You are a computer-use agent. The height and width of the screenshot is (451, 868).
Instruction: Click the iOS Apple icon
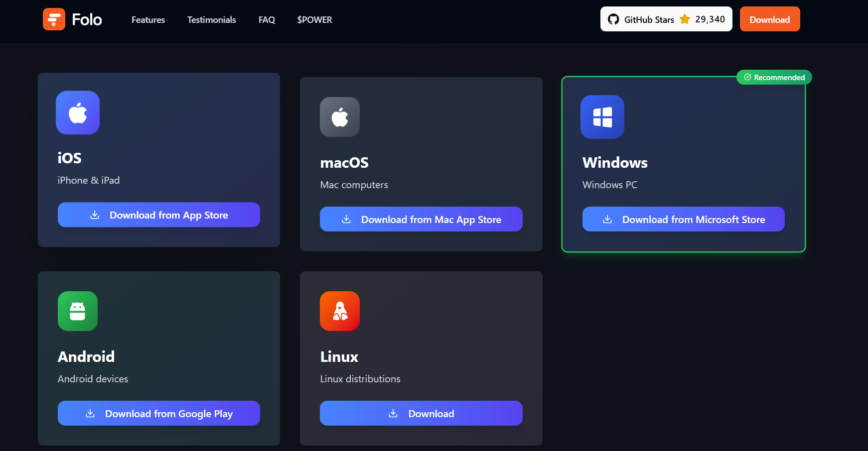[78, 113]
